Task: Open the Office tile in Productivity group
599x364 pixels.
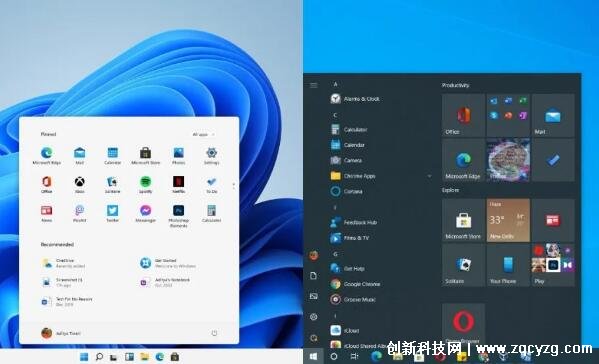Action: click(x=463, y=115)
